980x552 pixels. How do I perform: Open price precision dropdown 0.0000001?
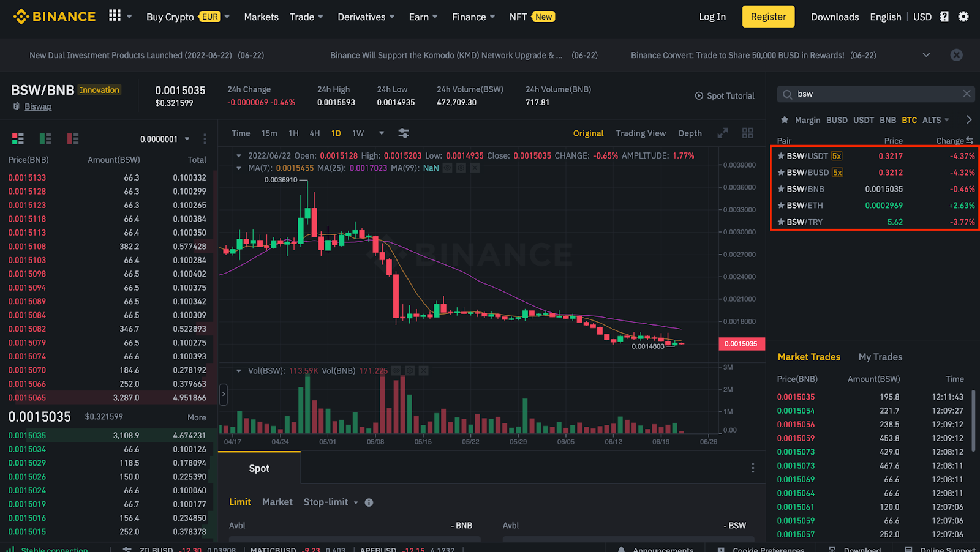click(x=165, y=139)
